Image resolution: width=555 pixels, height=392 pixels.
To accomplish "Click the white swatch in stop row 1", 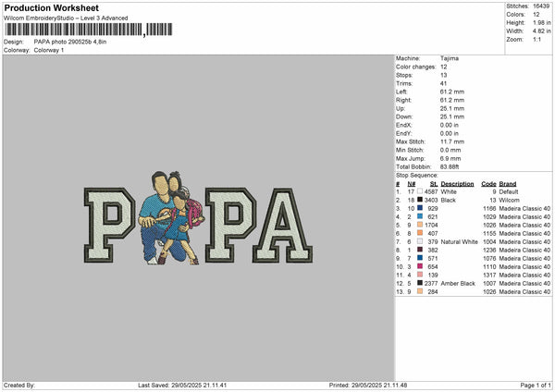I will click(420, 191).
